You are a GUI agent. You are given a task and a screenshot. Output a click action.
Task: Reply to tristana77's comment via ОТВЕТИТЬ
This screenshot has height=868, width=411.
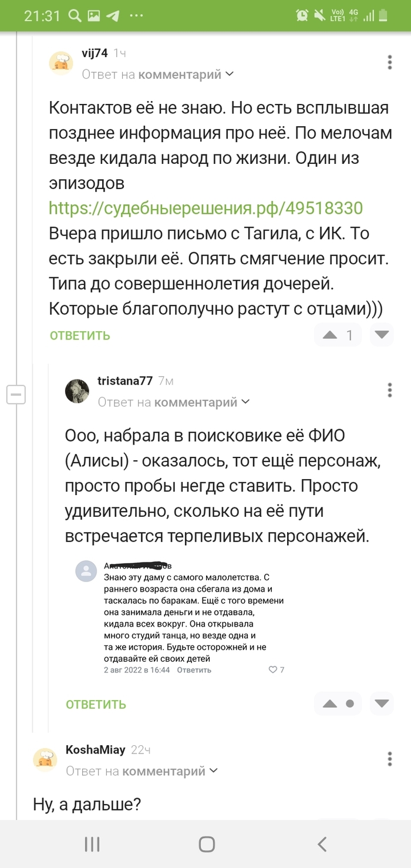[x=96, y=704]
